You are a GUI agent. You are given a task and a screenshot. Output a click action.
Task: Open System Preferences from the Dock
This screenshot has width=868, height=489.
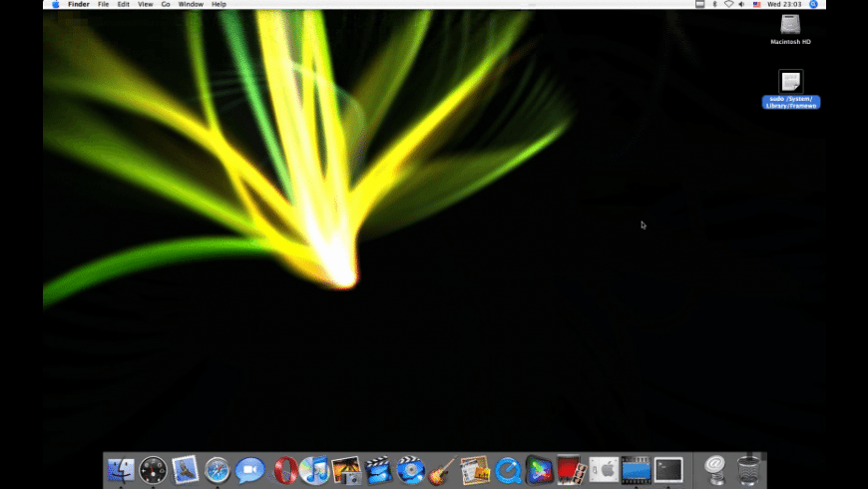pos(604,470)
